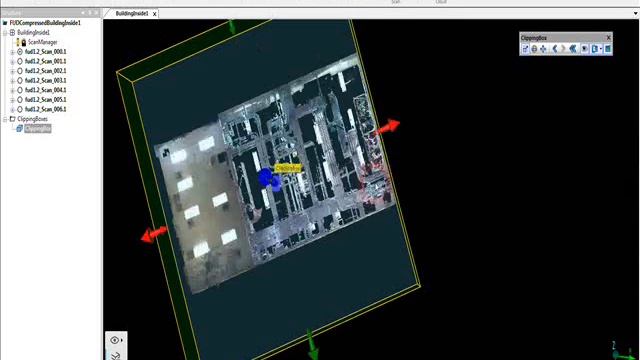Expand the fud1.2_Scan_002.1 node
The height and width of the screenshot is (360, 640).
12,71
